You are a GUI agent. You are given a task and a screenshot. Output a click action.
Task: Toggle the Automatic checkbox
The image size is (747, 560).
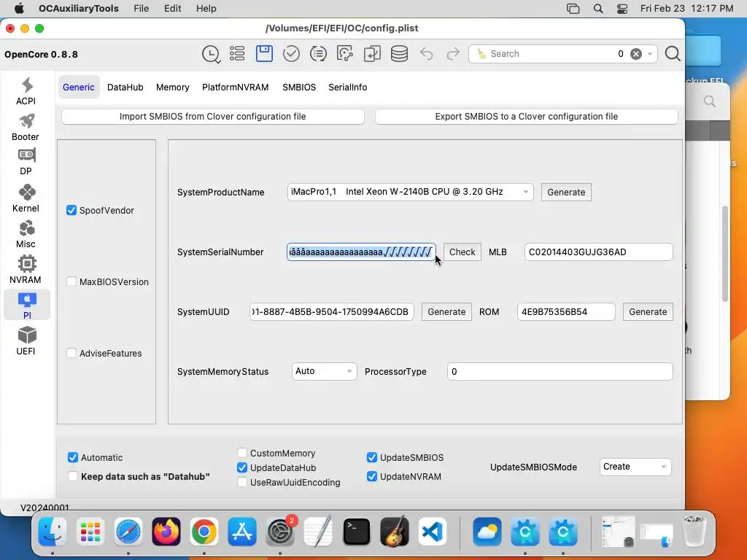tap(73, 458)
